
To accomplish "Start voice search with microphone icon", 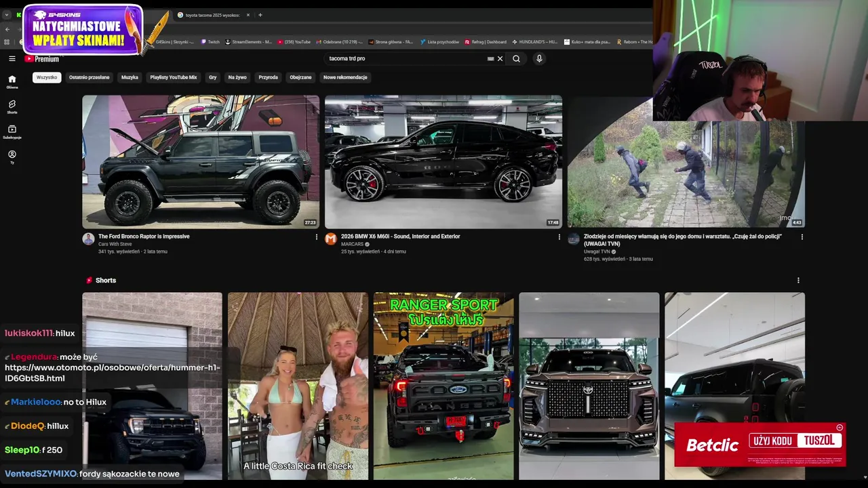I will (539, 58).
